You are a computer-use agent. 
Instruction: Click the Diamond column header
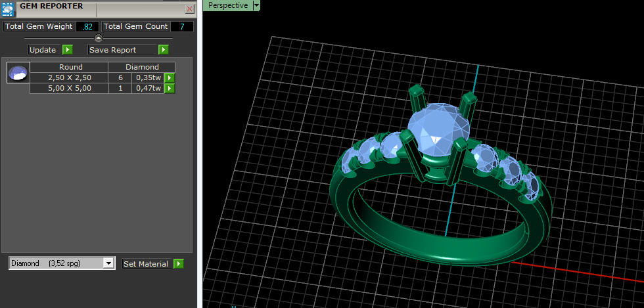[x=142, y=67]
